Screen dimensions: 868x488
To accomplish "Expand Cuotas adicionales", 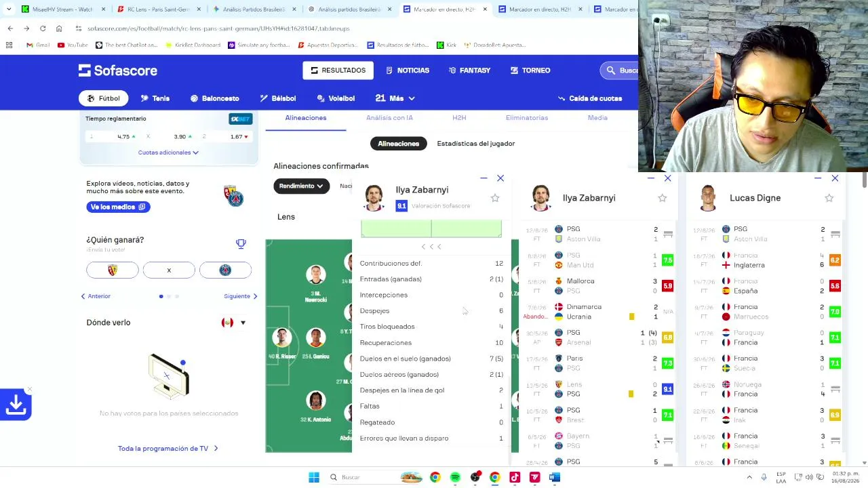I will pyautogui.click(x=168, y=152).
